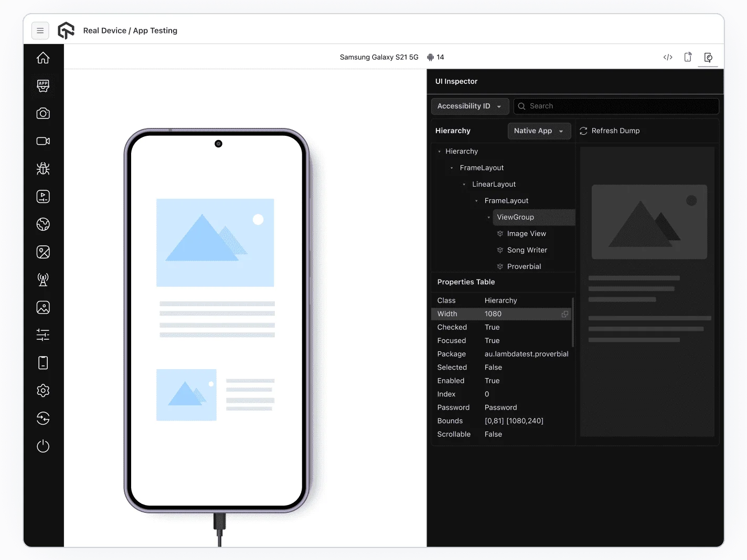Viewport: 747px width, 560px height.
Task: Select the App Testing sidebar tool
Action: pyautogui.click(x=42, y=85)
